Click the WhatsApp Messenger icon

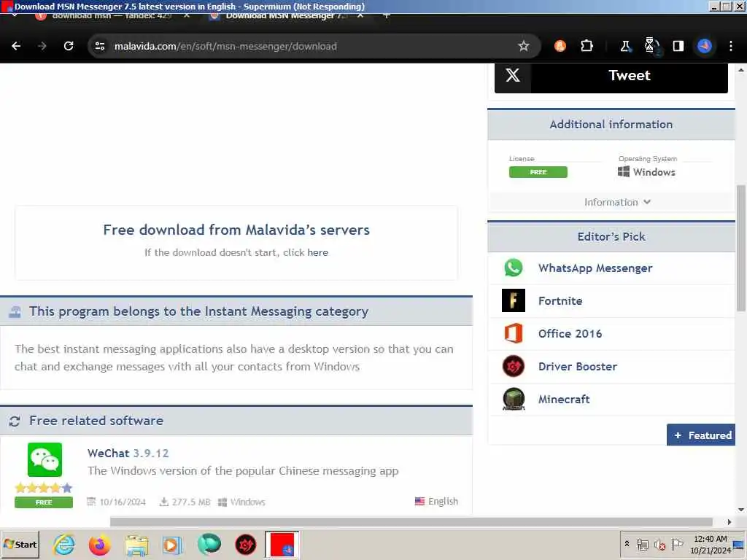pos(514,268)
